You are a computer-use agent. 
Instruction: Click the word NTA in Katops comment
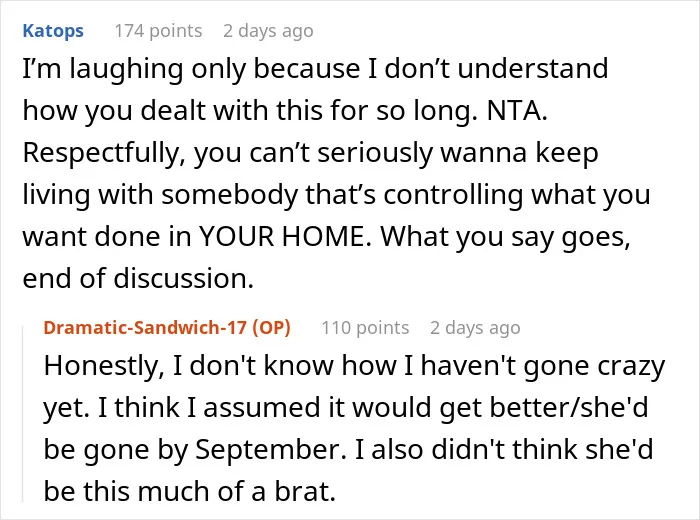point(516,111)
